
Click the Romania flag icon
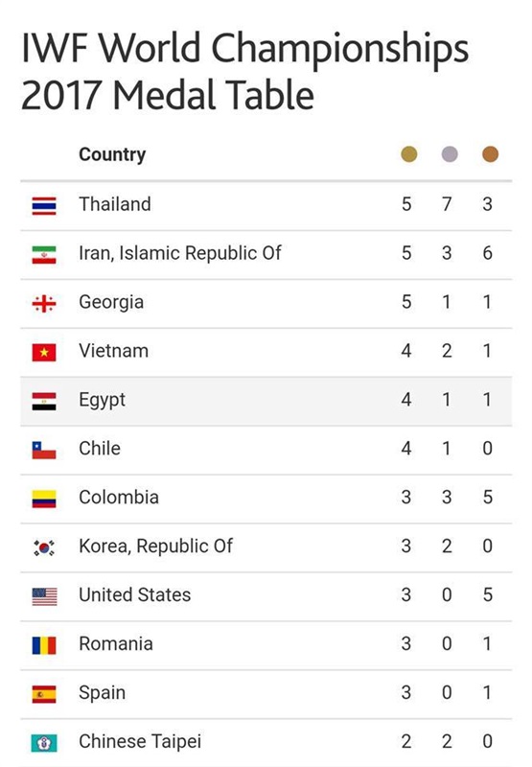(44, 645)
